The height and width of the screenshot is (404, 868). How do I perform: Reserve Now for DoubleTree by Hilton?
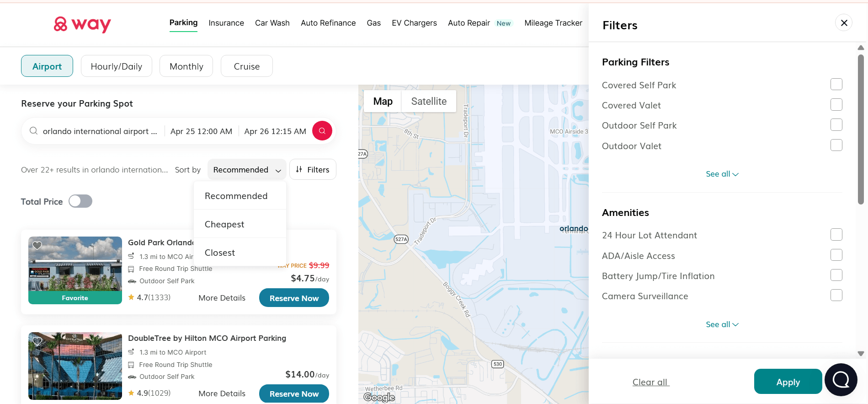click(294, 393)
